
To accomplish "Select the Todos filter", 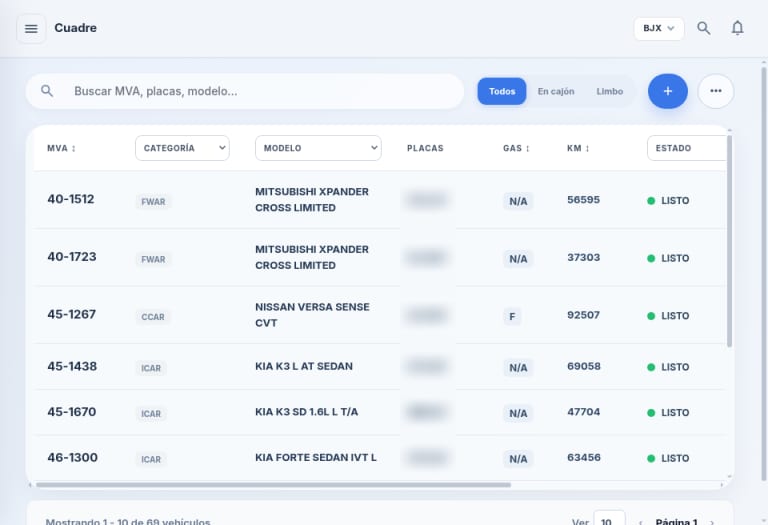I will [x=502, y=91].
